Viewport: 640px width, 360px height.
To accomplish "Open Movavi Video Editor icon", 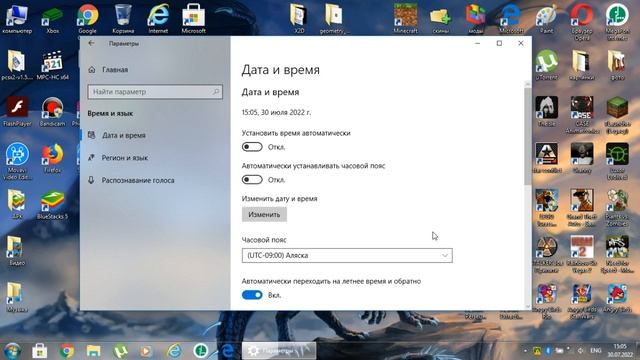I will click(x=17, y=161).
